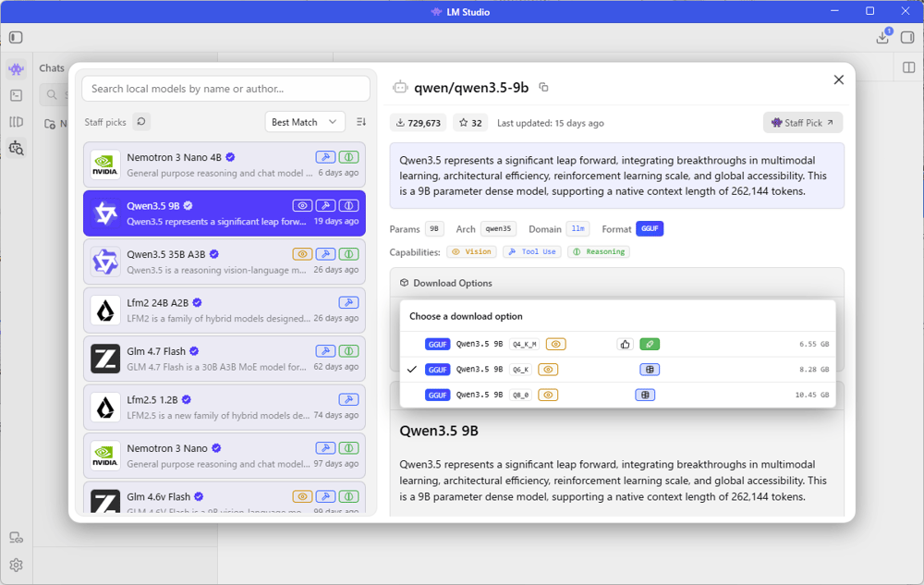Open My Models library icon in sidebar
The height and width of the screenshot is (585, 924).
tap(16, 122)
